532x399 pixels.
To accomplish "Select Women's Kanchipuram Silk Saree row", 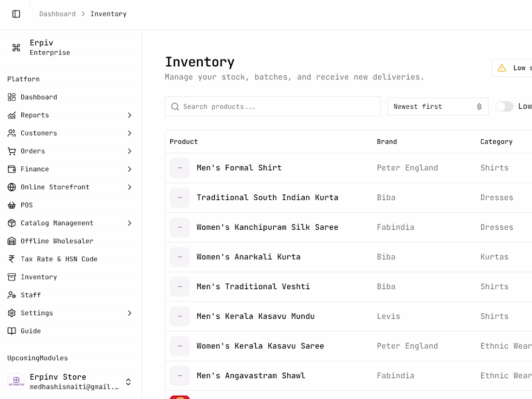I will pyautogui.click(x=348, y=227).
